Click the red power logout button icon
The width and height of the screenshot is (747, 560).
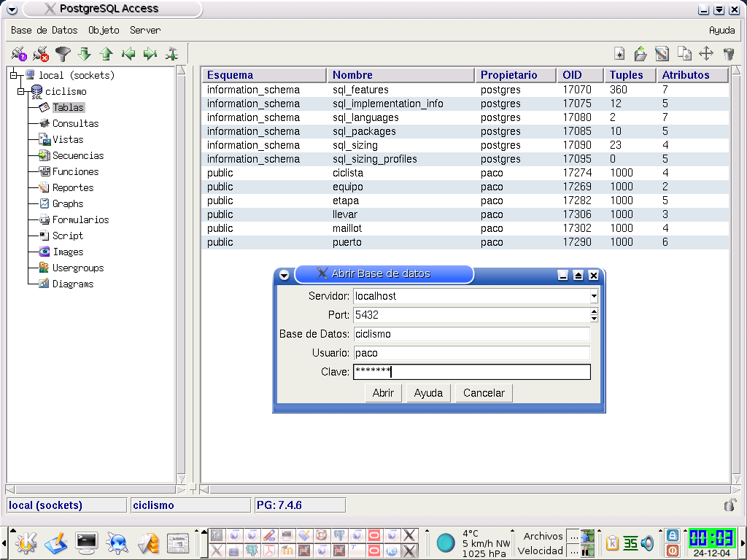click(672, 551)
